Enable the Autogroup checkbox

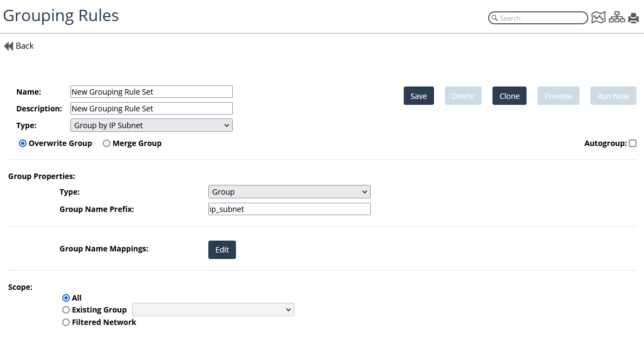[x=633, y=143]
